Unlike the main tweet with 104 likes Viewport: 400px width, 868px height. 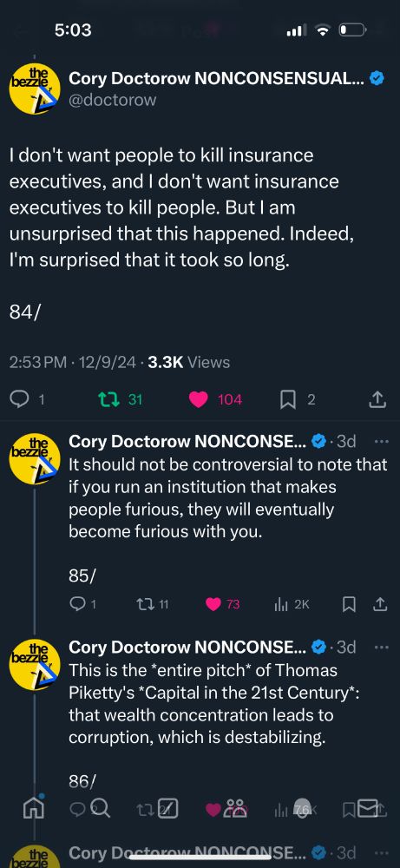pos(199,399)
